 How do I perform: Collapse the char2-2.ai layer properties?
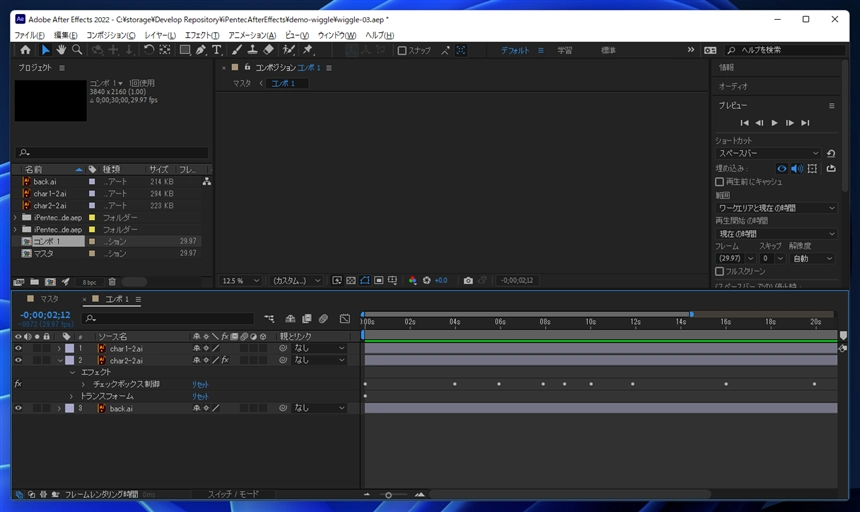click(x=60, y=361)
